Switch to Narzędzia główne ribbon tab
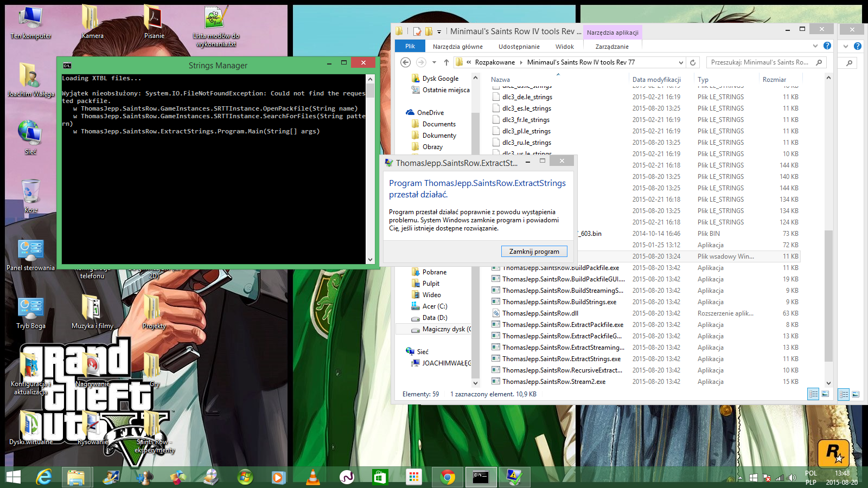Screen dimensions: 868x488 (x=457, y=47)
